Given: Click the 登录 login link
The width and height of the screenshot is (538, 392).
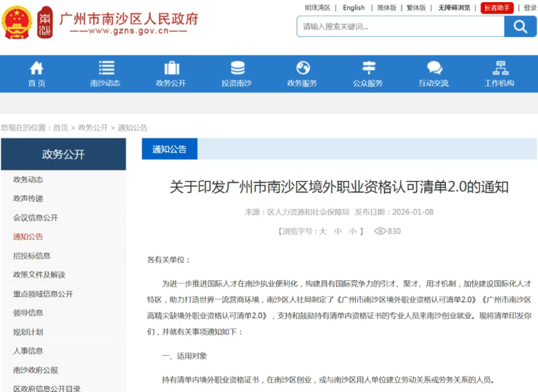Looking at the screenshot, I should coord(530,8).
